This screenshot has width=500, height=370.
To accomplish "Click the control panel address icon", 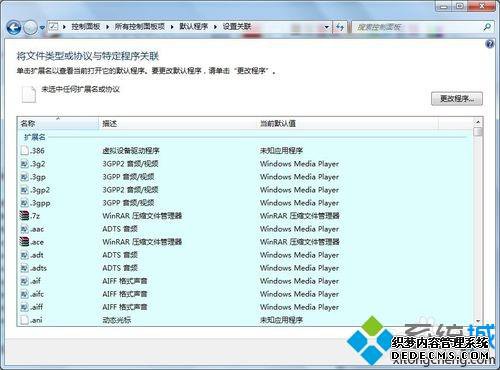I will click(54, 27).
